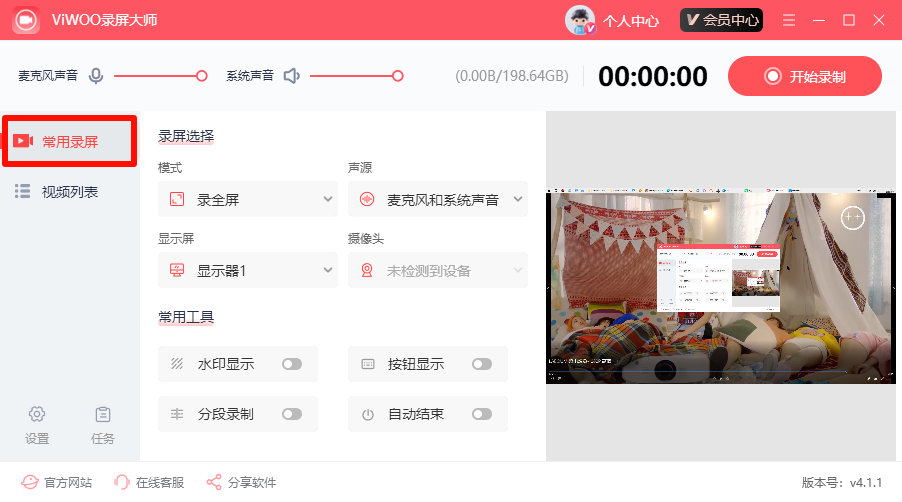Open the 显示屏 dropdown showing 显示器1
Screen dimensions: 902x502
[x=248, y=270]
